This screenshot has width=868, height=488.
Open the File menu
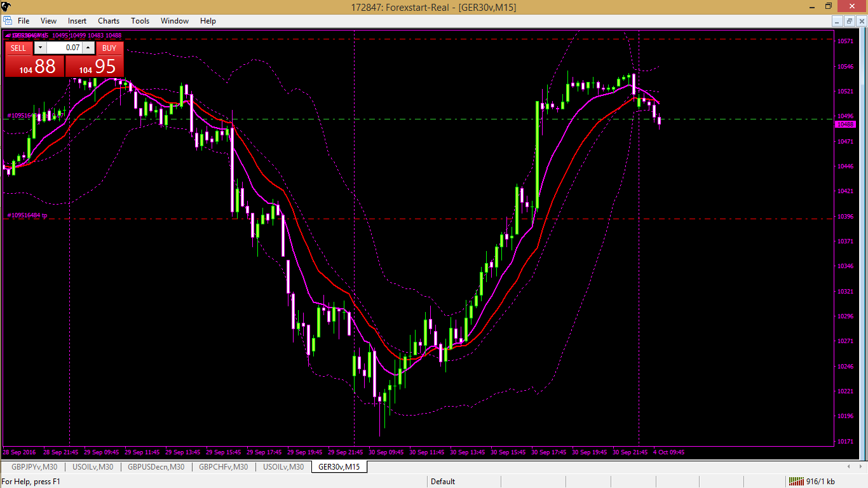pyautogui.click(x=24, y=21)
